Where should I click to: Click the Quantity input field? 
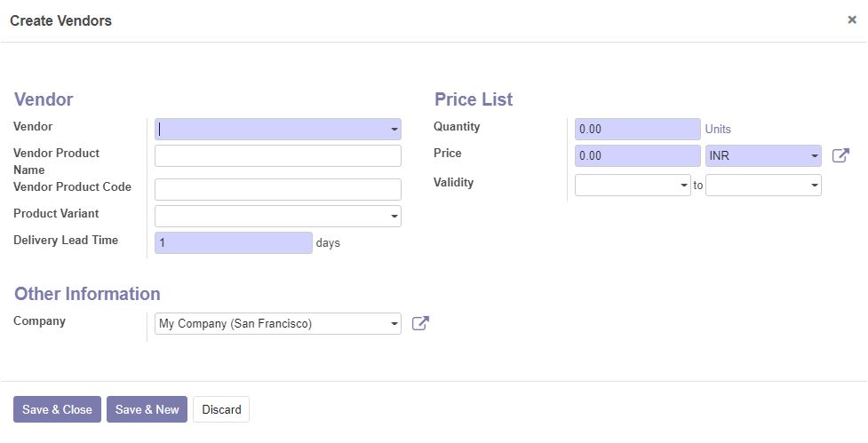point(638,130)
